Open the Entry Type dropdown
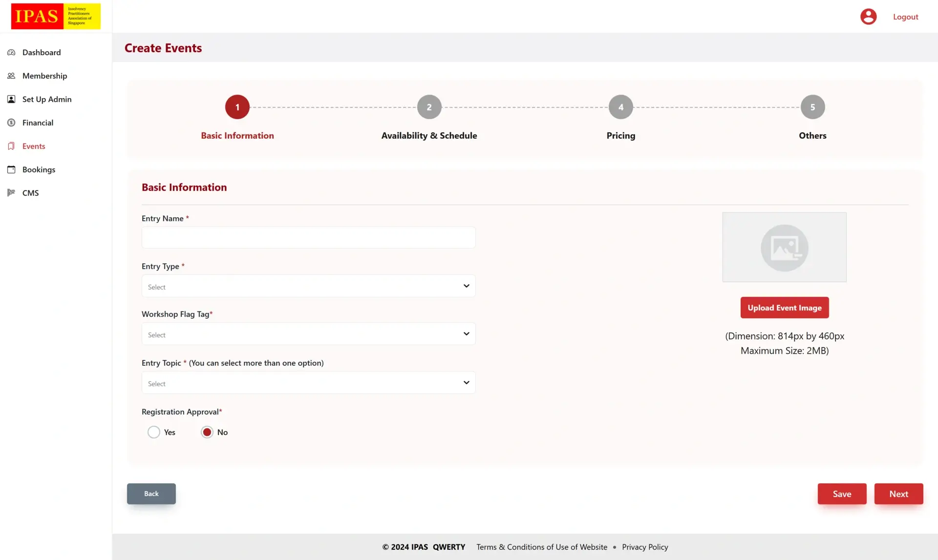 click(308, 286)
